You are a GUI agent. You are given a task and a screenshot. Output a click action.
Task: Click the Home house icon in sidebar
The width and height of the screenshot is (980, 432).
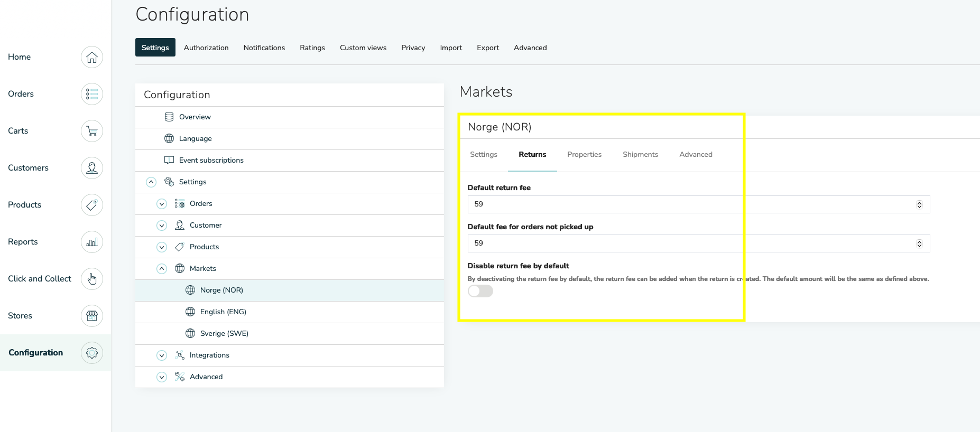tap(91, 57)
